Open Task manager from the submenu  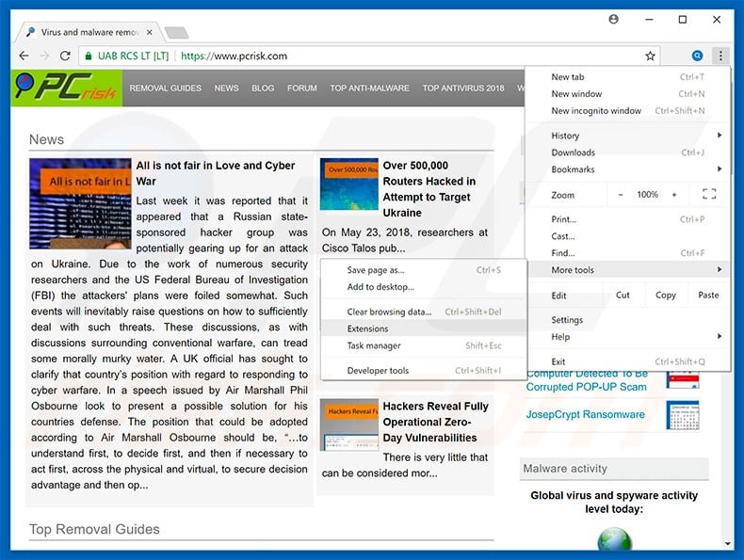424,345
